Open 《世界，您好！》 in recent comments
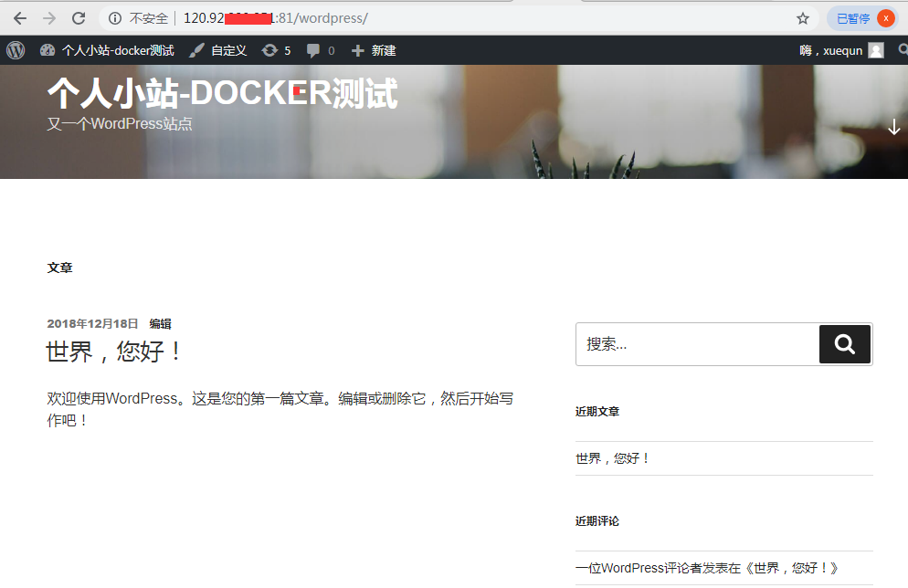The width and height of the screenshot is (908, 588). [x=790, y=568]
